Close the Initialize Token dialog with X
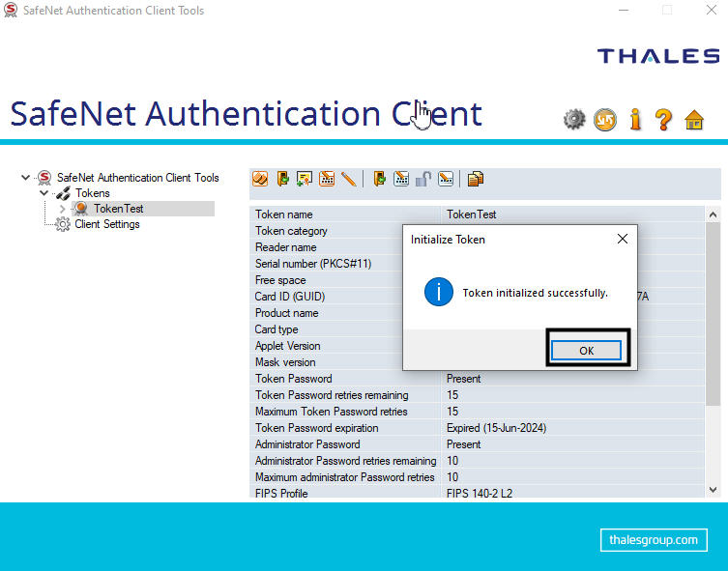The image size is (728, 571). (x=622, y=239)
